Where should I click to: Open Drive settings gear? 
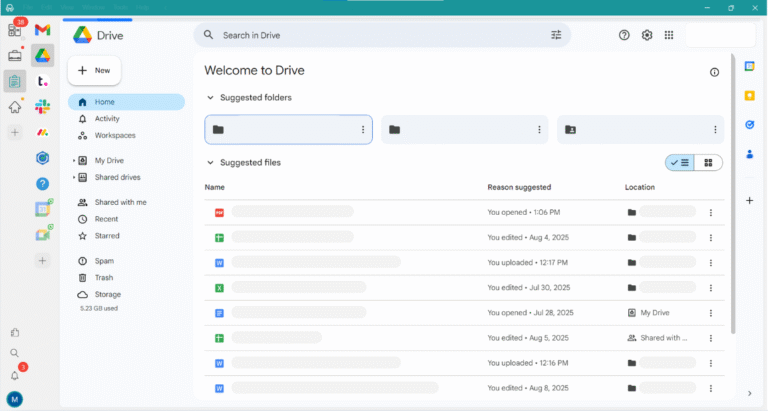coord(647,35)
